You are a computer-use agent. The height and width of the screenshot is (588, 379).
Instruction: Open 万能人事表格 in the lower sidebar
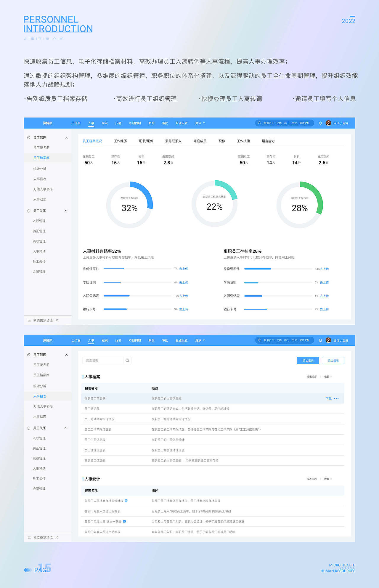click(x=43, y=406)
